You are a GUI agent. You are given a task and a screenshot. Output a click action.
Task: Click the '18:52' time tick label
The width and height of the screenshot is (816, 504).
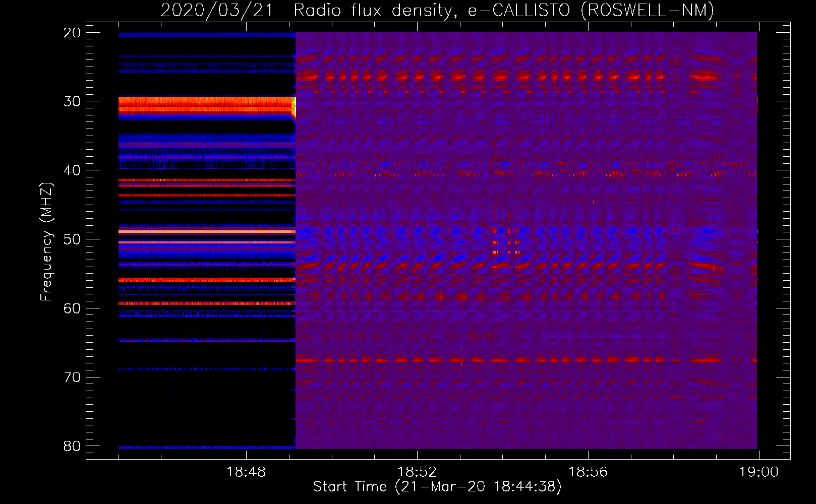tap(417, 472)
